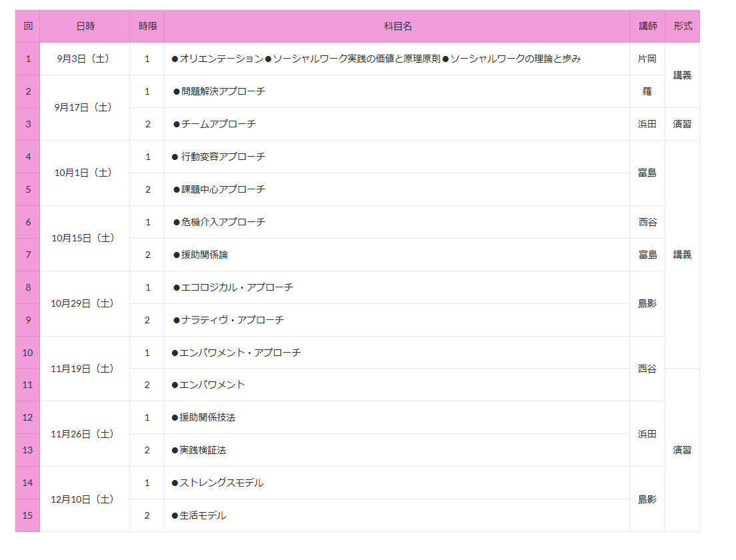The height and width of the screenshot is (560, 736).
Task: Click the 9月3日（土） date cell
Action: click(85, 59)
